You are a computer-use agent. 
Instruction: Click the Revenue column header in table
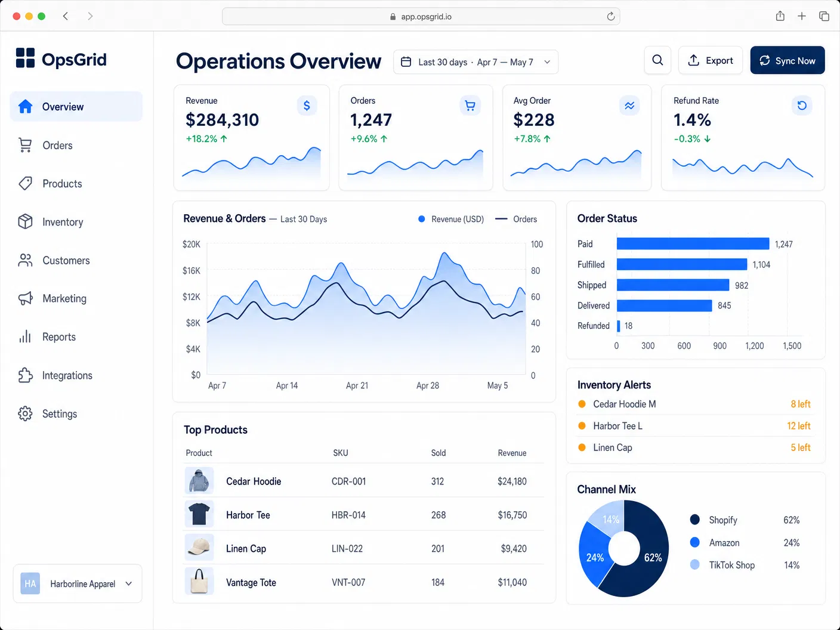512,453
